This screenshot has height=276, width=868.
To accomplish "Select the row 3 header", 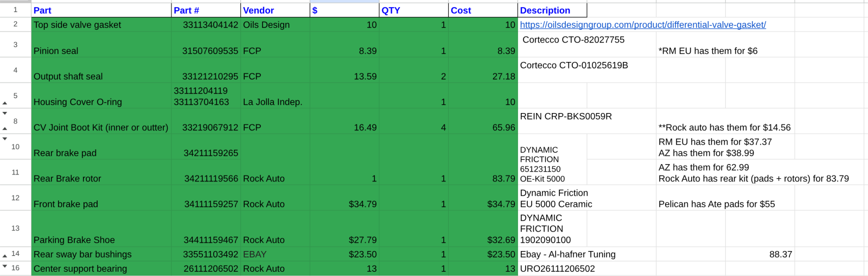I will [x=15, y=45].
